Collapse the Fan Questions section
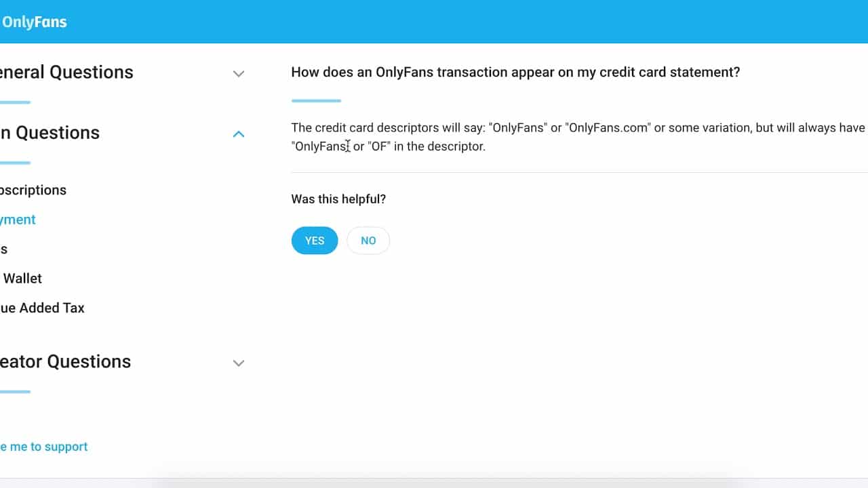868x488 pixels. (238, 134)
